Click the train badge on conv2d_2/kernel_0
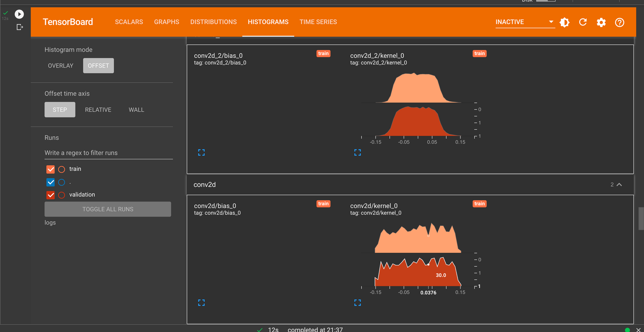The height and width of the screenshot is (332, 644). click(479, 53)
